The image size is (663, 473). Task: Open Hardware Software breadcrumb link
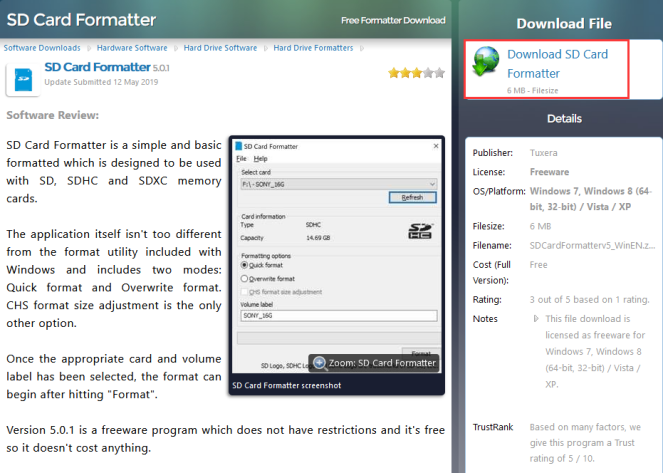(132, 48)
